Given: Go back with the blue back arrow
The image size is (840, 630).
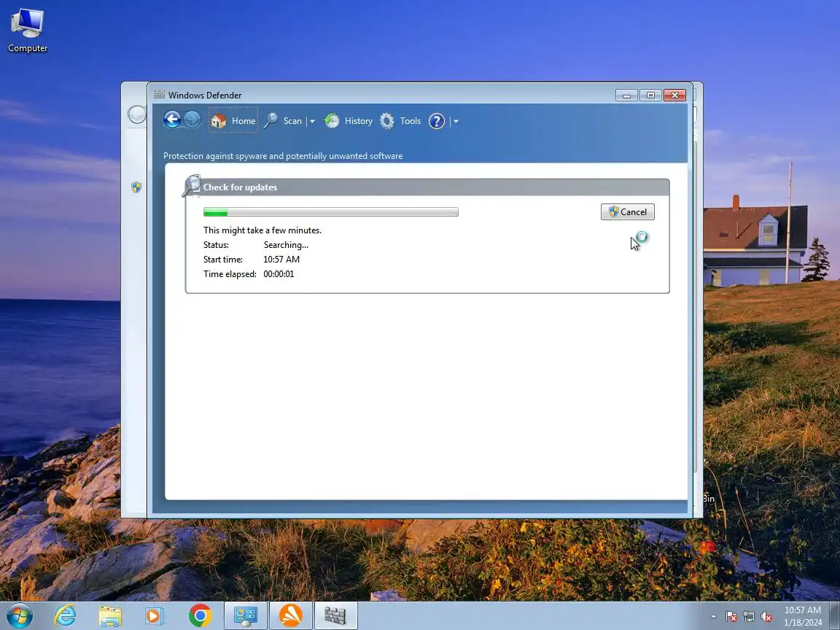Looking at the screenshot, I should click(x=172, y=120).
